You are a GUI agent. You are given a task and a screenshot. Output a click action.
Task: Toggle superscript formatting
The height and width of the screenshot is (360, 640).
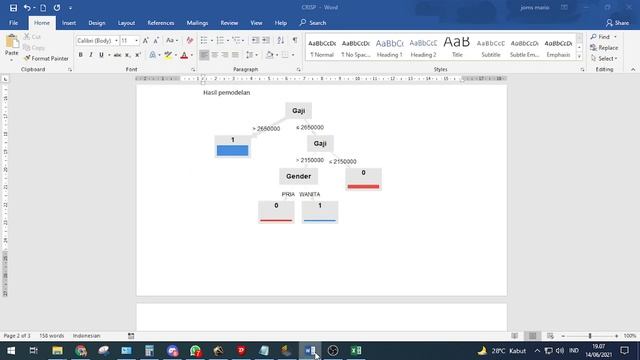click(138, 55)
